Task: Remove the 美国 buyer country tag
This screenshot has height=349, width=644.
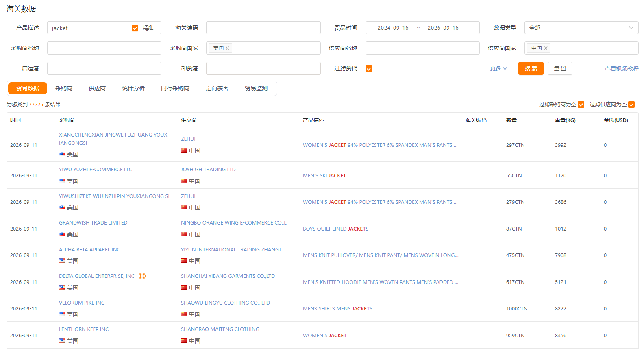Action: [x=228, y=48]
